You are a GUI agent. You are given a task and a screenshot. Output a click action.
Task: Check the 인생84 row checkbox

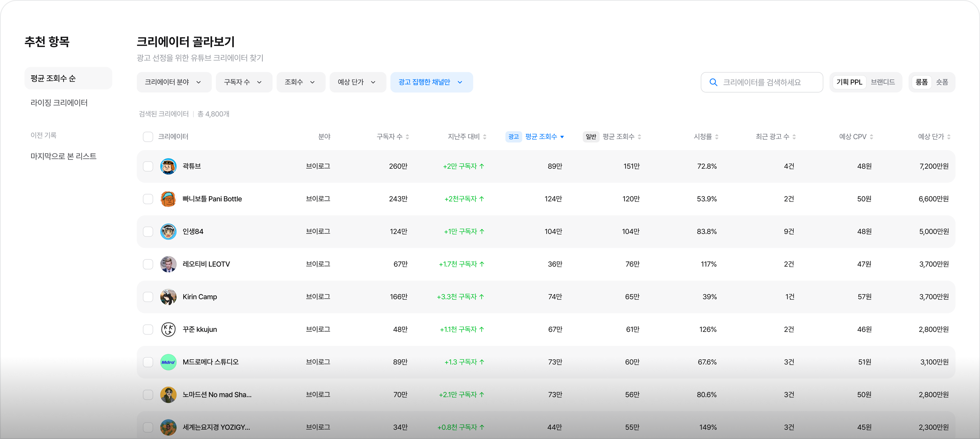click(148, 231)
